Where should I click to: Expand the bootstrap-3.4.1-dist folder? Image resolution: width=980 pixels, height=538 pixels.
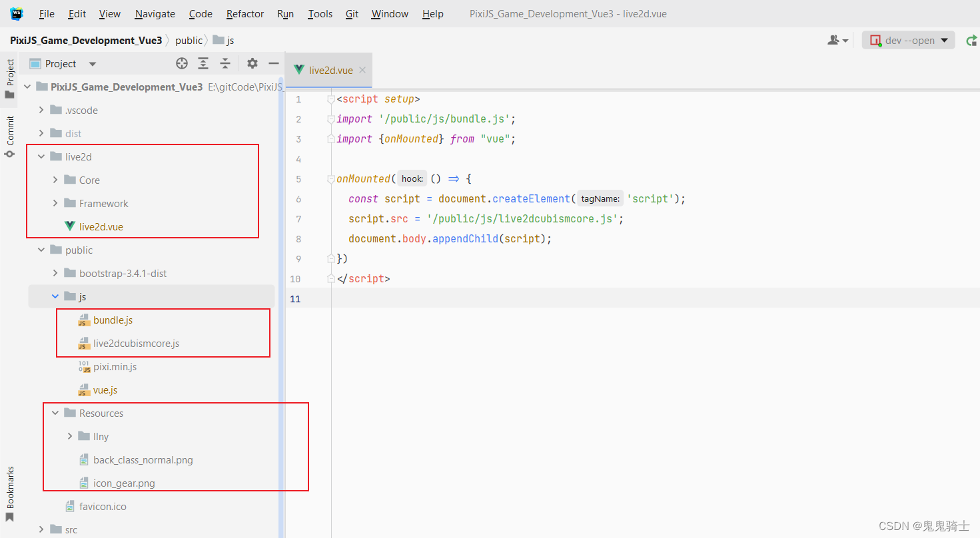click(55, 273)
